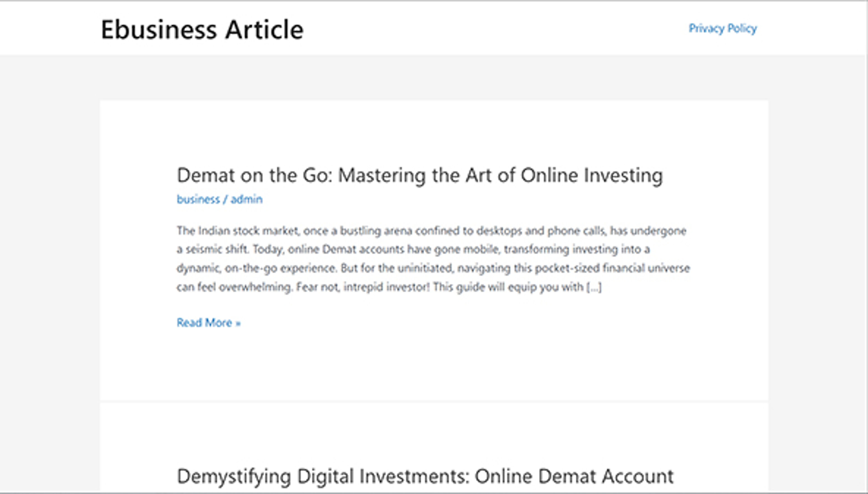Select the business category link

coord(198,200)
